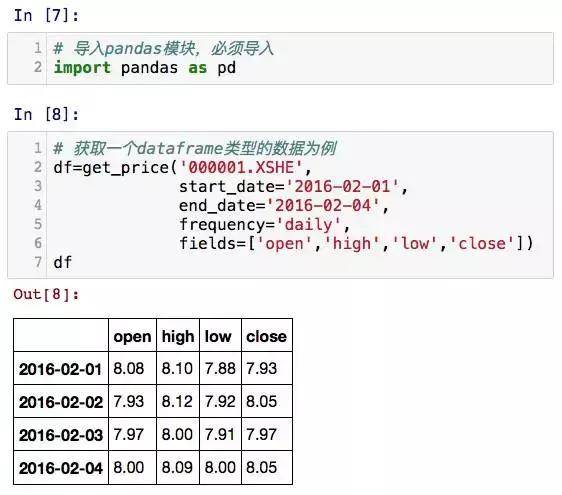The width and height of the screenshot is (562, 495).
Task: Click the In [8] cell prompt
Action: [46, 115]
